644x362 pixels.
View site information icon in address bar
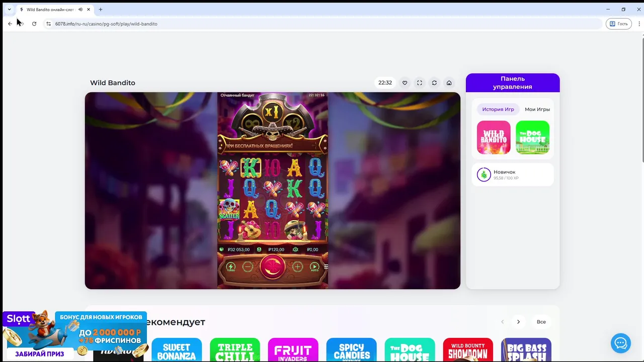48,24
